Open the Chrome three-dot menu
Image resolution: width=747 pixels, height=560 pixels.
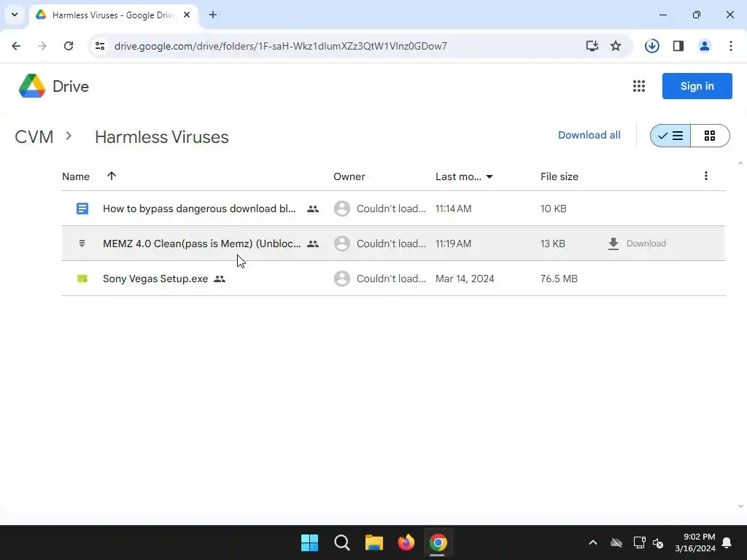click(731, 46)
